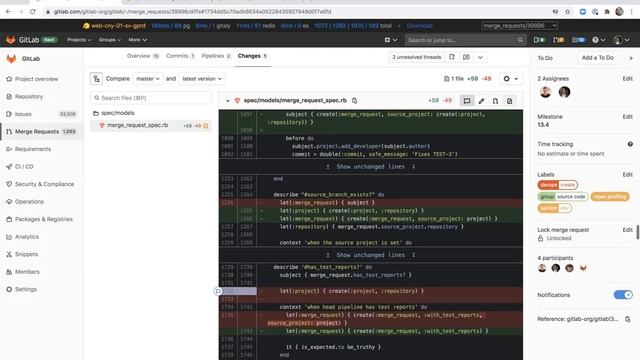Click the browser bookmark star icon
The height and width of the screenshot is (360, 640).
click(x=568, y=12)
